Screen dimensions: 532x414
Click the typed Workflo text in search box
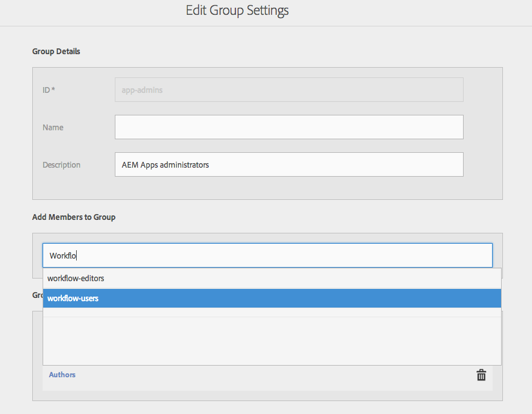63,256
